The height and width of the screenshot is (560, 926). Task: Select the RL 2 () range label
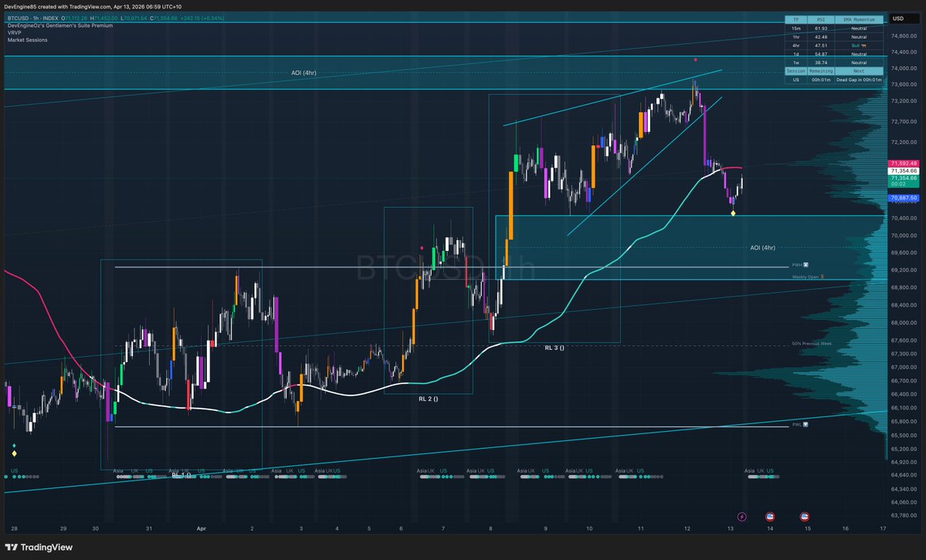[428, 399]
